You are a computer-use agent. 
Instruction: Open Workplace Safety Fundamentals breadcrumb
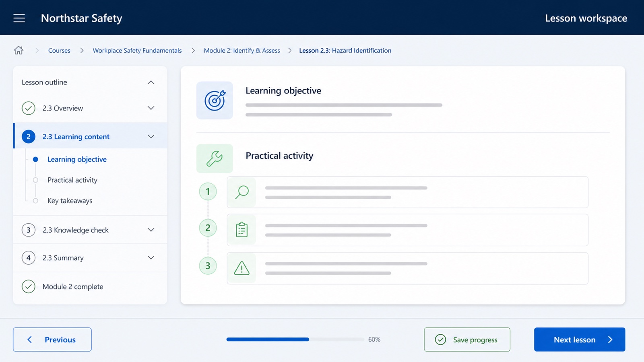tap(137, 50)
